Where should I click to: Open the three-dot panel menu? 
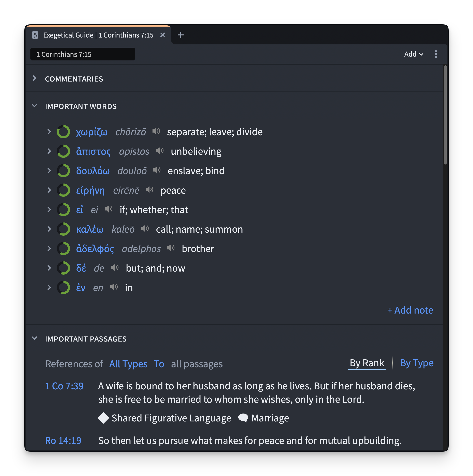point(436,54)
